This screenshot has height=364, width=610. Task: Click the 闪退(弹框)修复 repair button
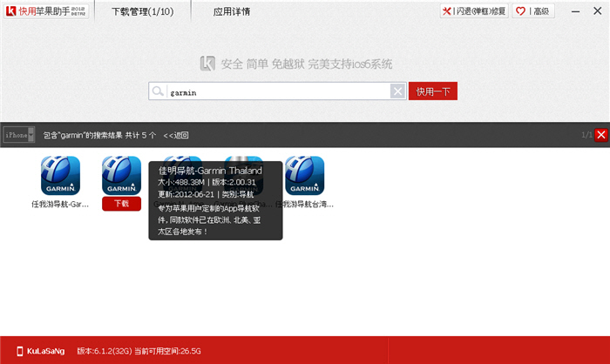[474, 11]
